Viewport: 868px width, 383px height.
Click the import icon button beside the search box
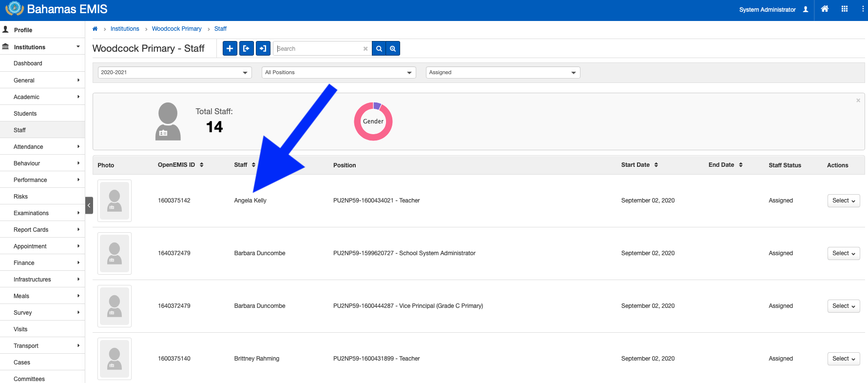coord(263,48)
